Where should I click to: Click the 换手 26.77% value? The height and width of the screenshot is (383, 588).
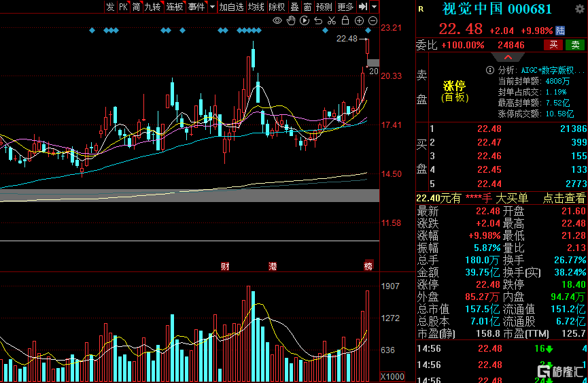pos(570,260)
